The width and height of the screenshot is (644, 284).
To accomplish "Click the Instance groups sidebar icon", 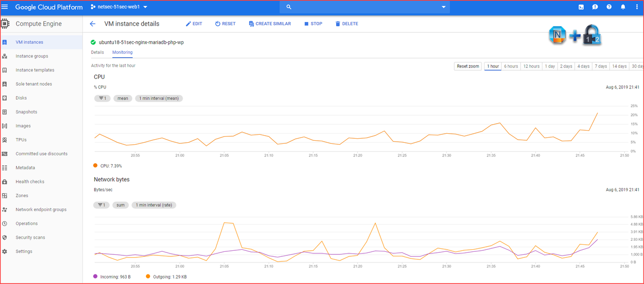I will click(5, 56).
